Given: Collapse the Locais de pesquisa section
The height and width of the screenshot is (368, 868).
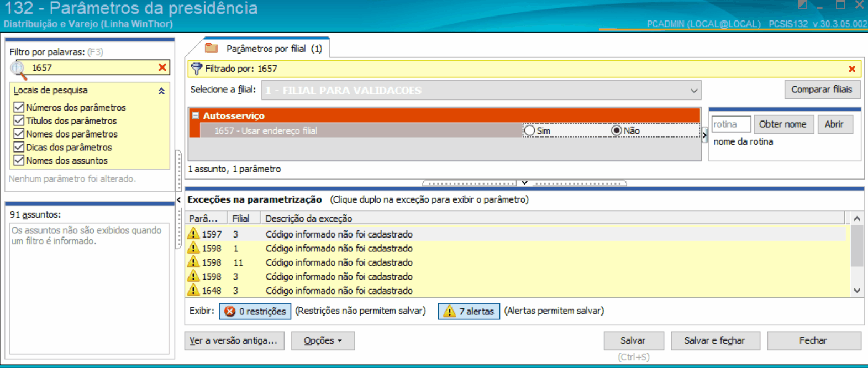Looking at the screenshot, I should [161, 91].
